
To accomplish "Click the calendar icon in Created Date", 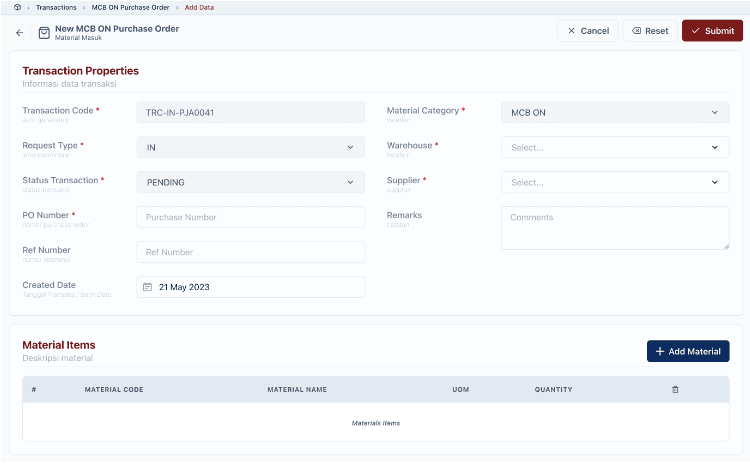I will point(147,287).
